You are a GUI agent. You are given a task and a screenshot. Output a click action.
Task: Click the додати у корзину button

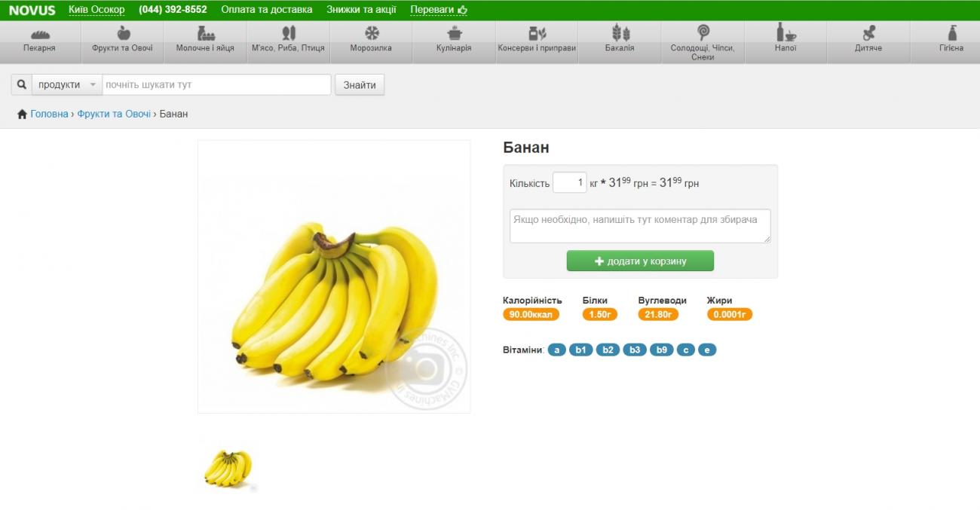pos(640,261)
